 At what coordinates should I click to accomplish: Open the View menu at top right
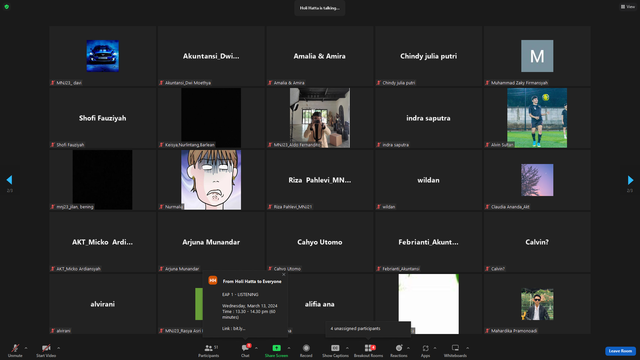pos(628,7)
